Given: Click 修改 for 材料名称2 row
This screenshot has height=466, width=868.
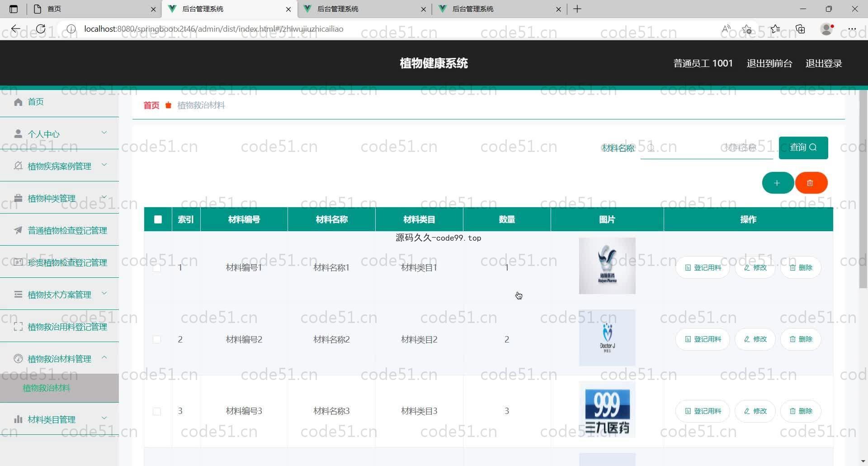Looking at the screenshot, I should (x=755, y=339).
